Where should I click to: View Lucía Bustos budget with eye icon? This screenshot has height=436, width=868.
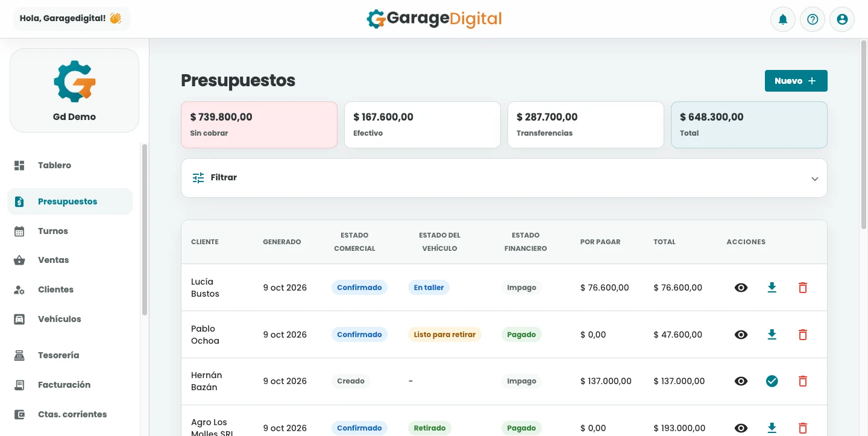(x=741, y=288)
